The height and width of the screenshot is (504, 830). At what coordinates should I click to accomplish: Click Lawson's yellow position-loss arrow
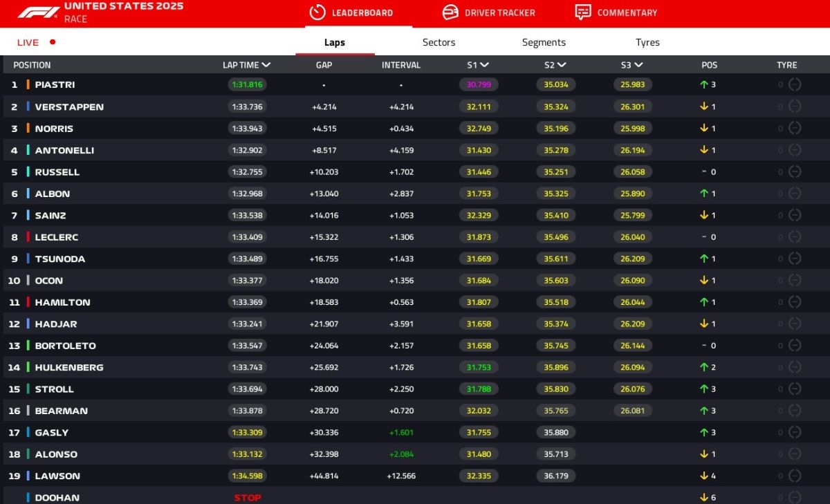click(x=704, y=476)
